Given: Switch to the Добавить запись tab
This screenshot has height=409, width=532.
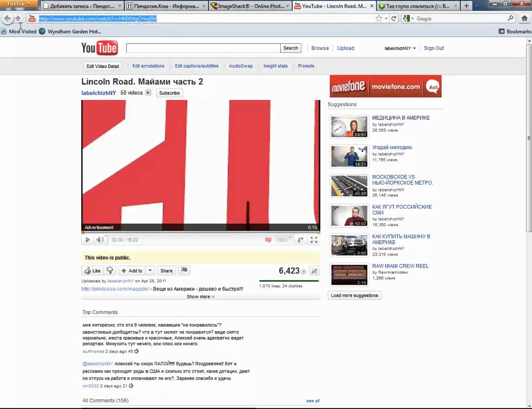Looking at the screenshot, I should click(x=82, y=6).
